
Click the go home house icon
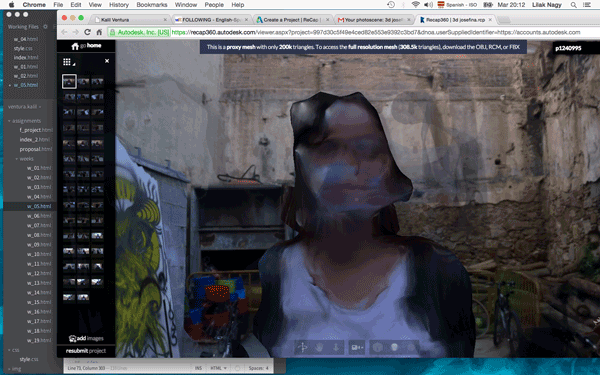(75, 46)
